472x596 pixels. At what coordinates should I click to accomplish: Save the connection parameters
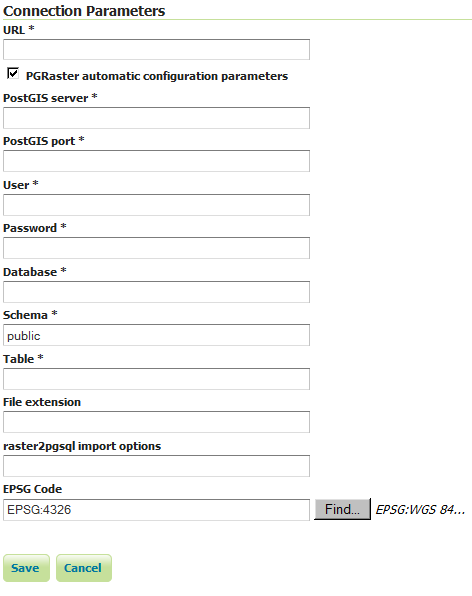pos(26,568)
